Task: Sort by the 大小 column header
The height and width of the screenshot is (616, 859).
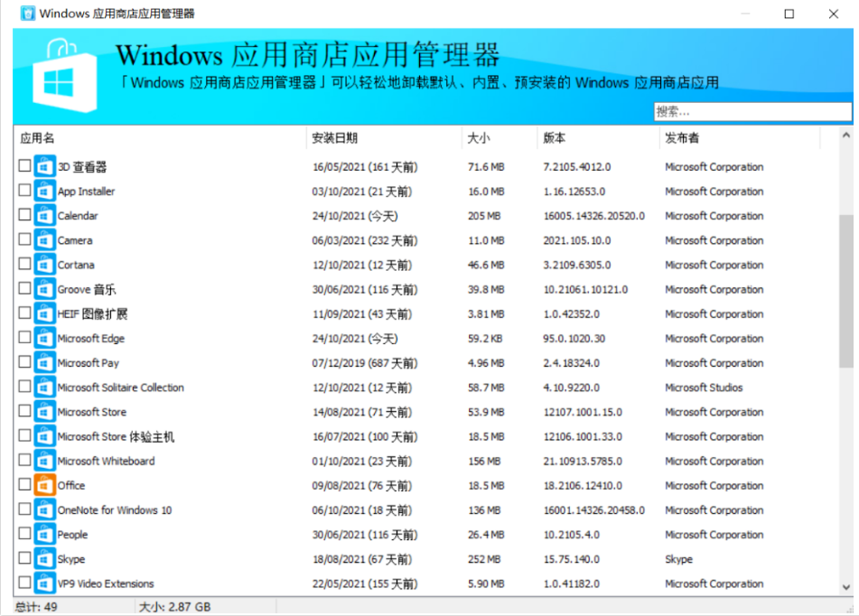Action: pyautogui.click(x=500, y=138)
